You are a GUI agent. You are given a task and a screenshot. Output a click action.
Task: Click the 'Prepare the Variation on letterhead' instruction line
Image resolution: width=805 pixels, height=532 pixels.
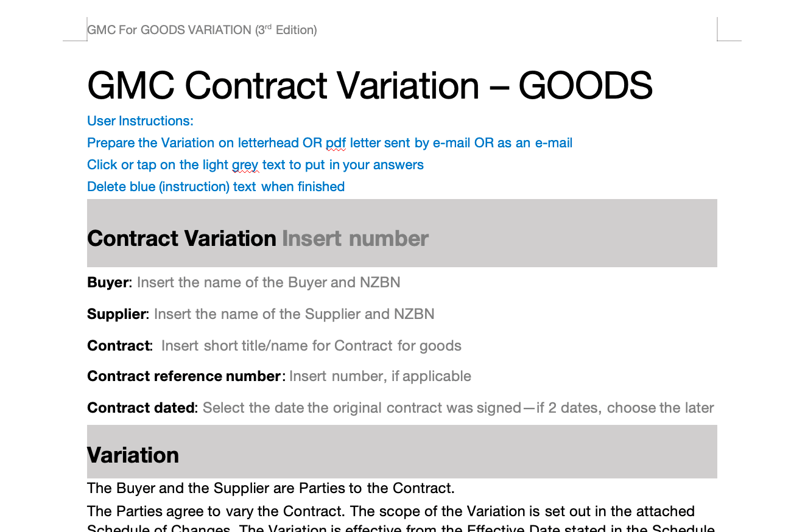tap(330, 142)
